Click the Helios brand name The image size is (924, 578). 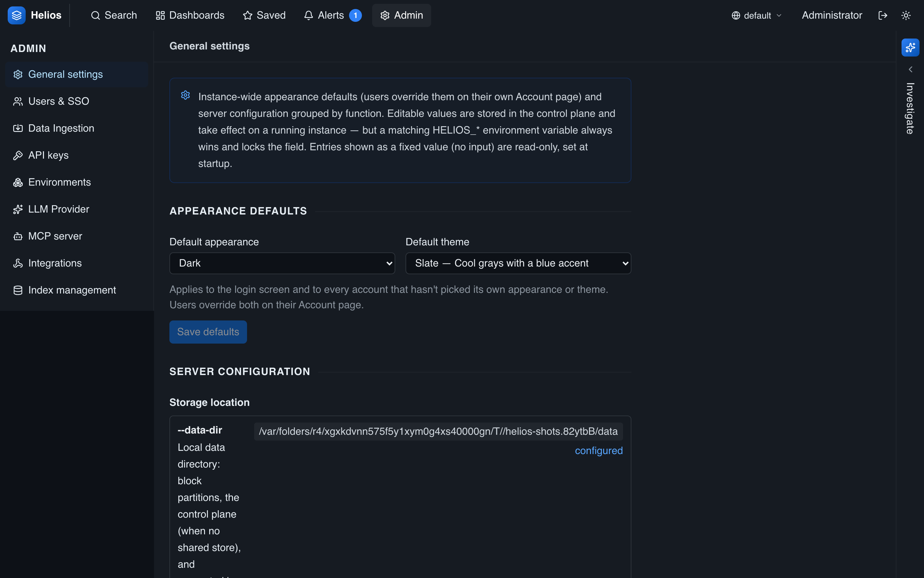pyautogui.click(x=46, y=15)
